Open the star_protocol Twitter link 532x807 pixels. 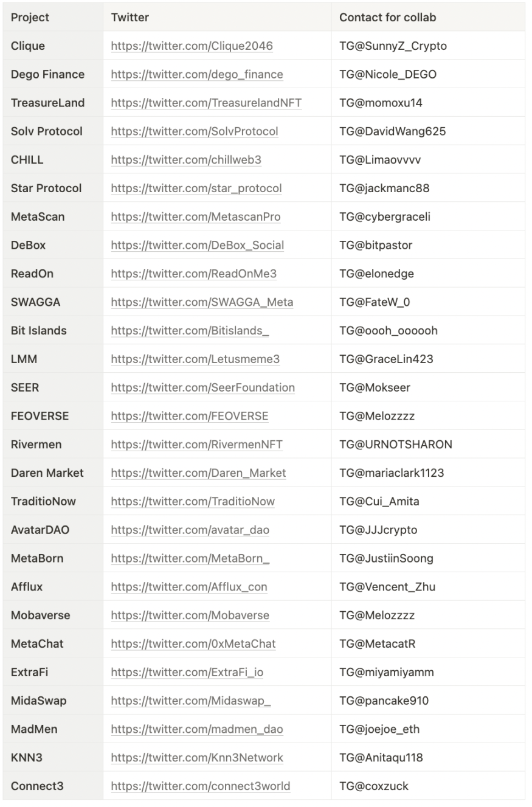point(196,188)
